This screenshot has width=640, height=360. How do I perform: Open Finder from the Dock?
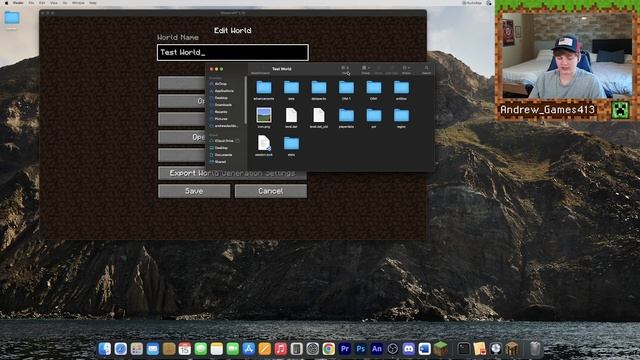[104, 349]
